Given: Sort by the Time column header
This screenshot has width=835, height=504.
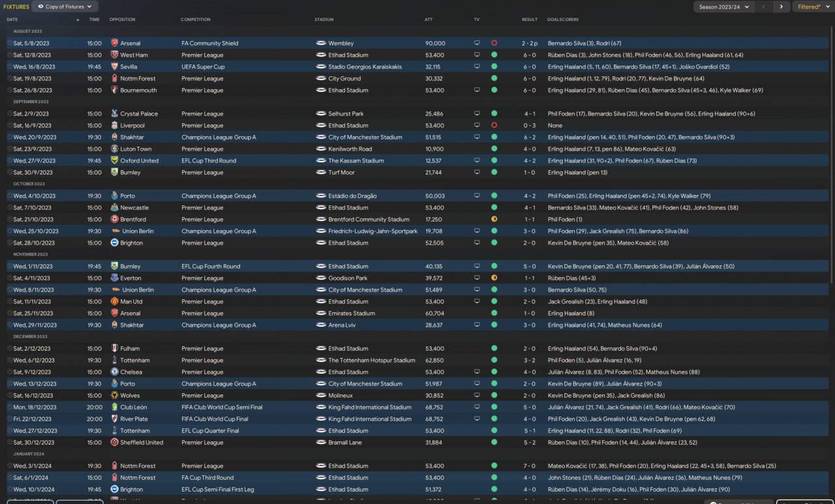Looking at the screenshot, I should pyautogui.click(x=95, y=20).
